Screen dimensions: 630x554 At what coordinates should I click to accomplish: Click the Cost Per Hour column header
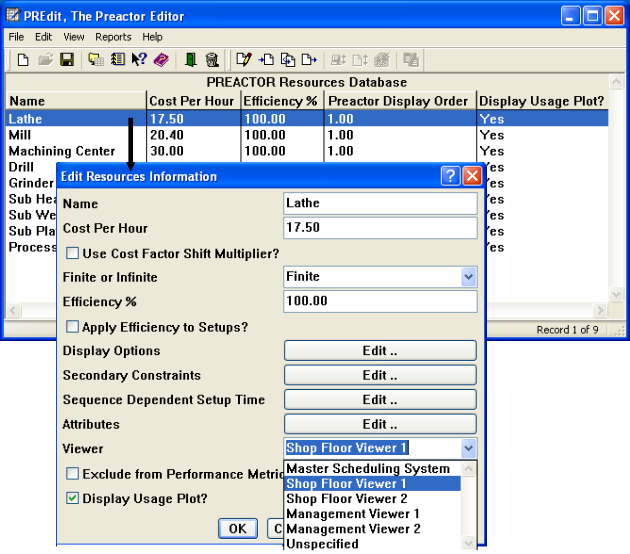click(x=192, y=101)
